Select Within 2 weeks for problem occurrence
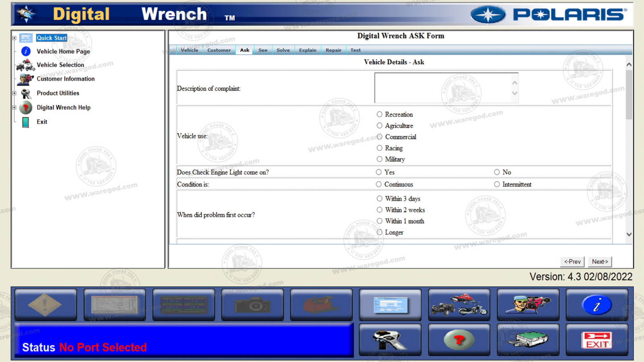 click(379, 210)
